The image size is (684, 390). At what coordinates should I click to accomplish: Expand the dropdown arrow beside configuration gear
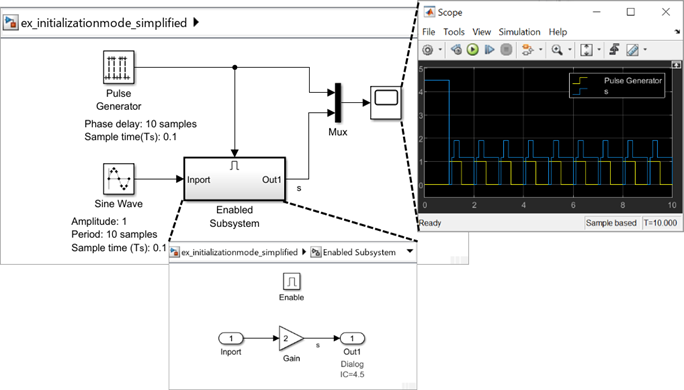pos(440,50)
